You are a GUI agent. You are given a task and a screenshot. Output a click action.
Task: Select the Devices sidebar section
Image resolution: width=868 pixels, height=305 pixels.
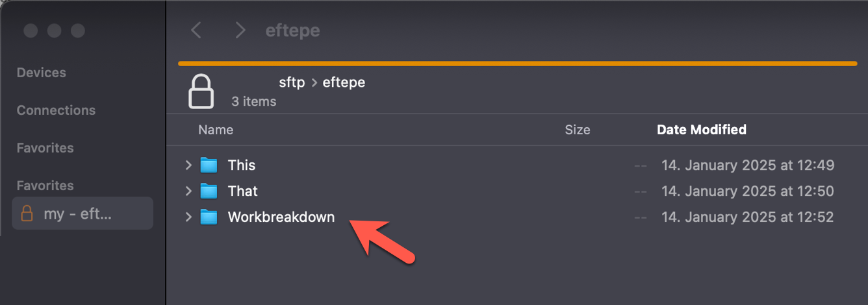pos(41,73)
